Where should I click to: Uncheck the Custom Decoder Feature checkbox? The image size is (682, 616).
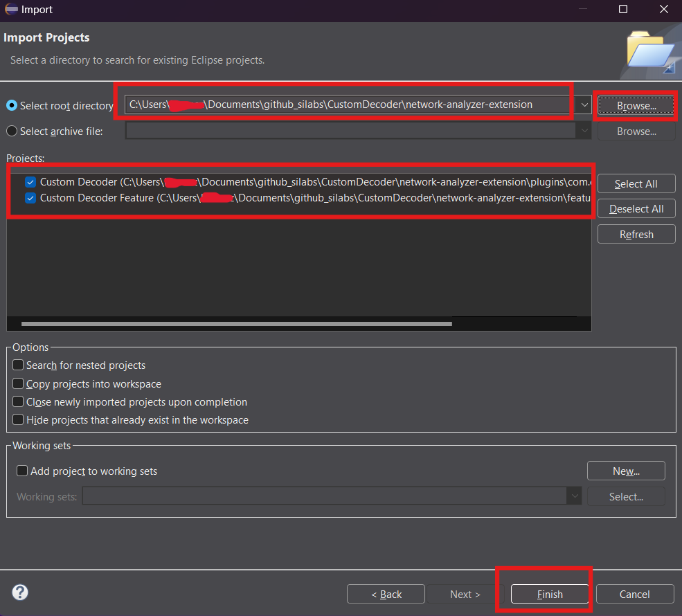point(30,198)
